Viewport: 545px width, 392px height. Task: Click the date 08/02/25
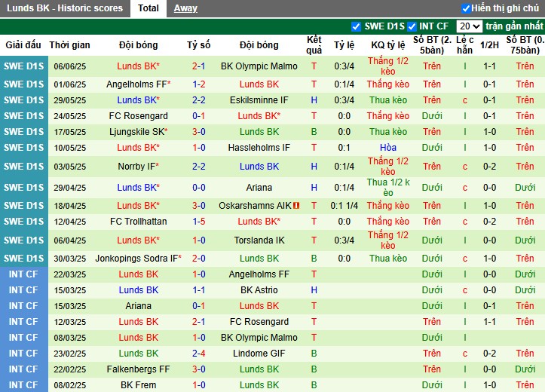pos(69,385)
